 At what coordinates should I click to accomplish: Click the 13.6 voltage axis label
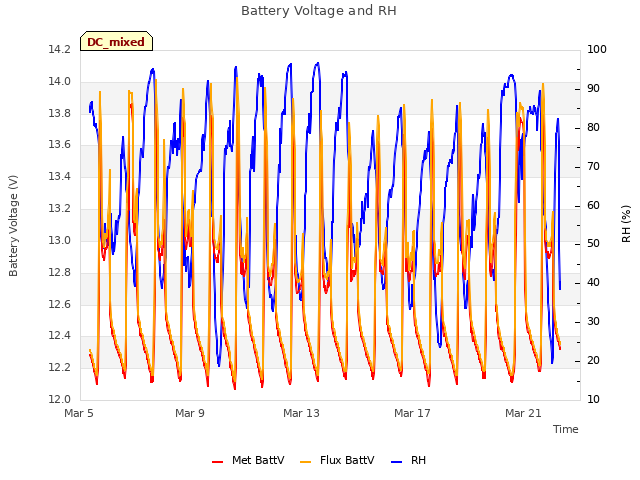pyautogui.click(x=59, y=145)
